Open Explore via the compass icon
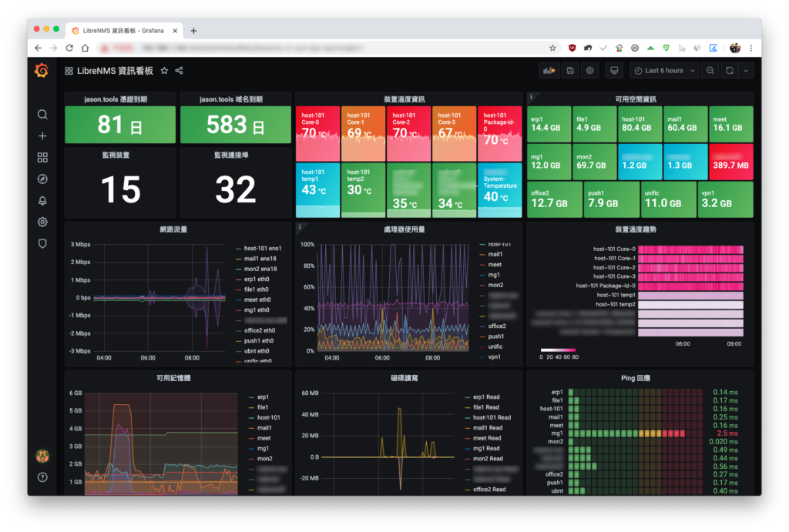This screenshot has height=532, width=789. [x=43, y=179]
